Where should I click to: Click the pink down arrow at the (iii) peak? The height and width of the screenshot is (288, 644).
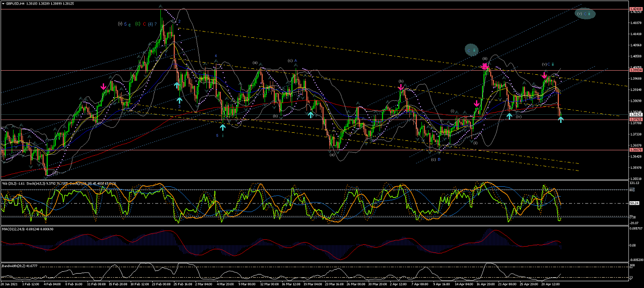pyautogui.click(x=485, y=67)
